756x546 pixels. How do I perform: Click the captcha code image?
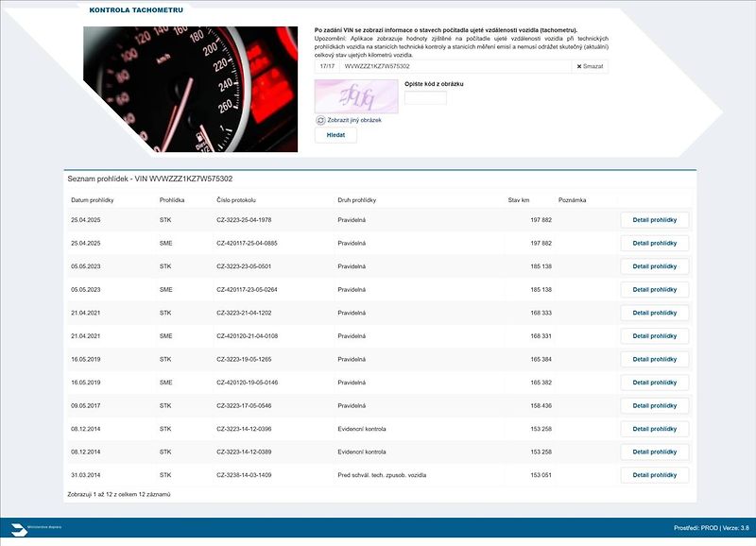356,96
